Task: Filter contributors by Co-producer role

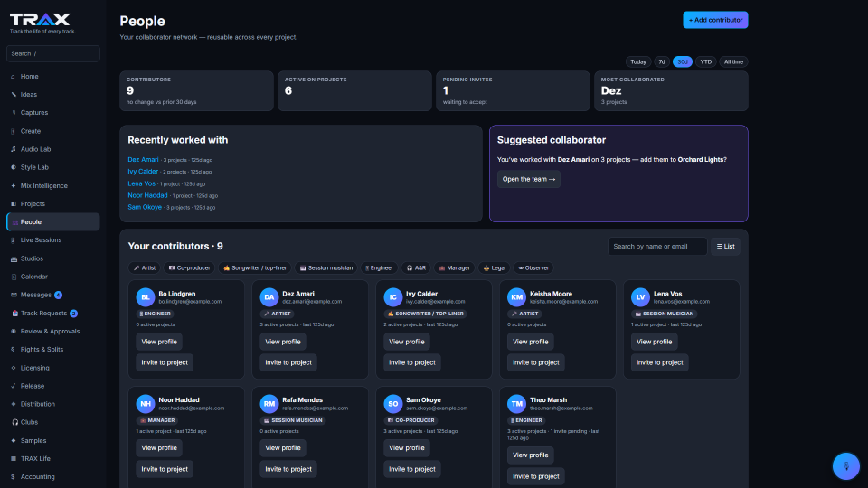Action: (189, 267)
